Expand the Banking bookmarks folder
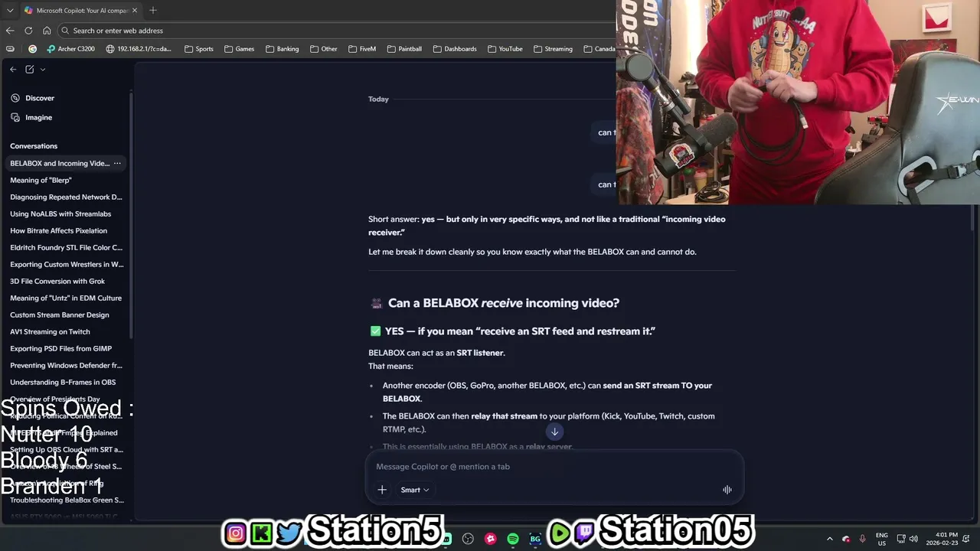 [x=282, y=49]
